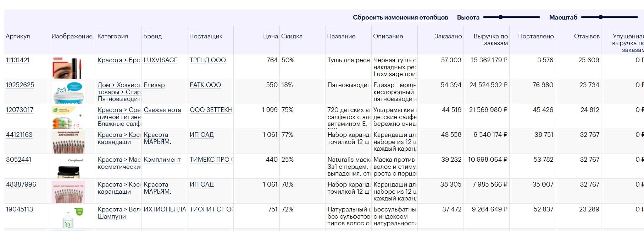
Task: Click the Скидка column header
Action: (292, 36)
